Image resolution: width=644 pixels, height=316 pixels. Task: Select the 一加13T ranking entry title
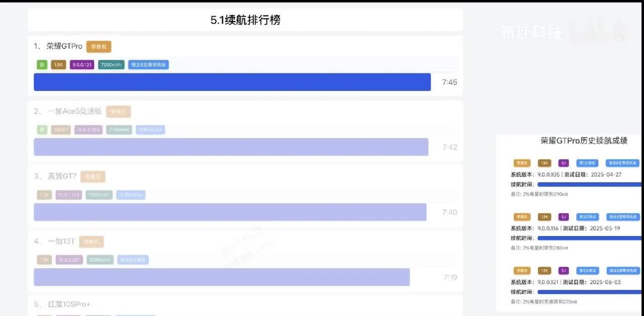(x=61, y=241)
